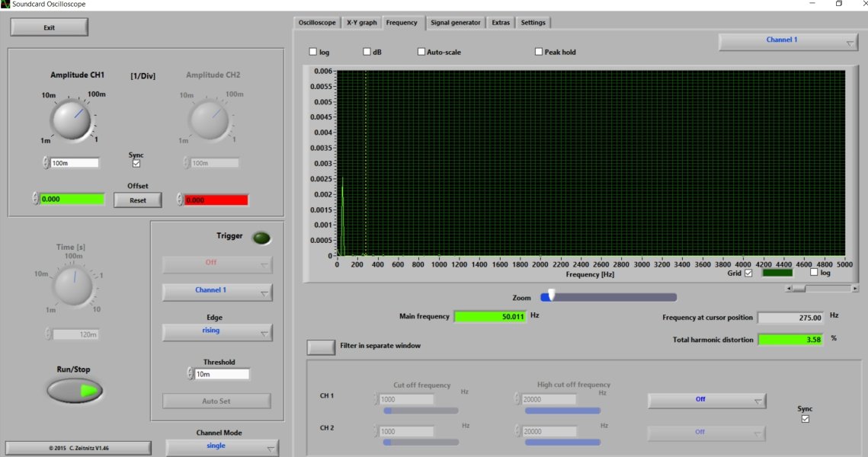Open the Edge rising dropdown

[217, 333]
